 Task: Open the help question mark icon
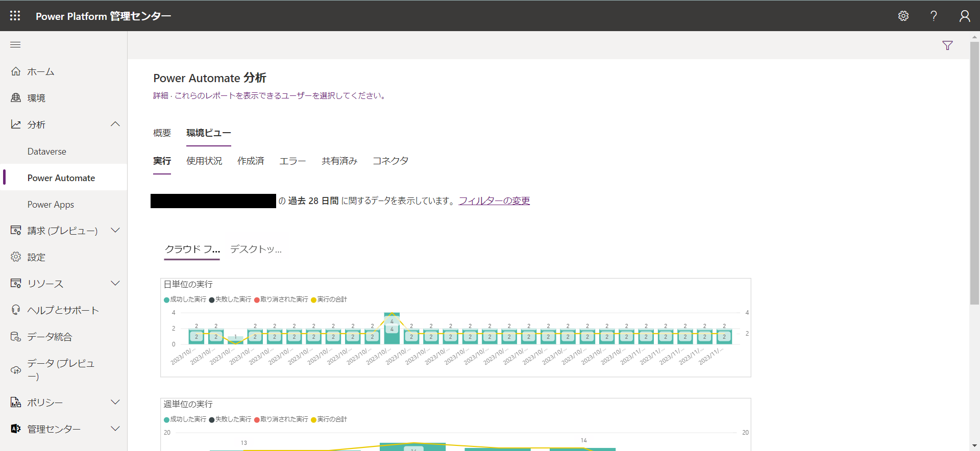point(934,16)
